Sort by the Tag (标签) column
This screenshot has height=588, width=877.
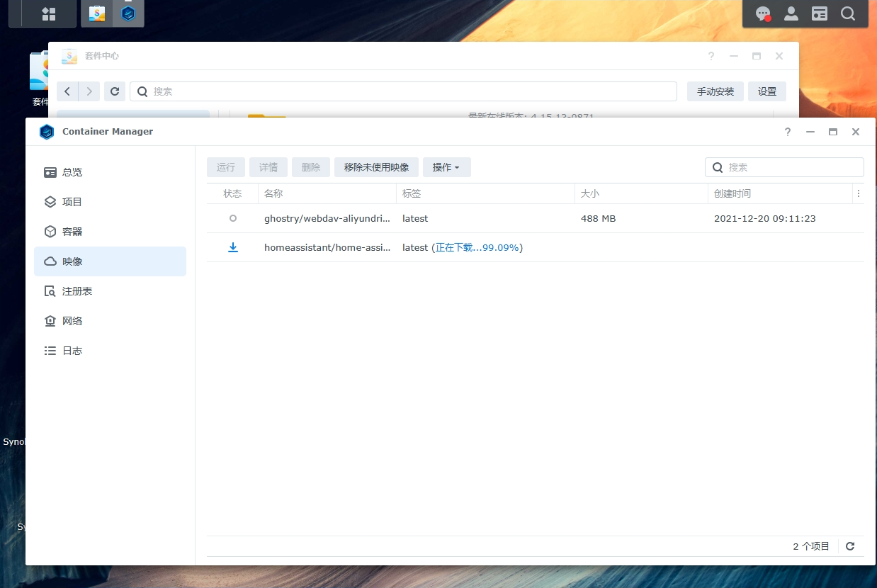[485, 193]
